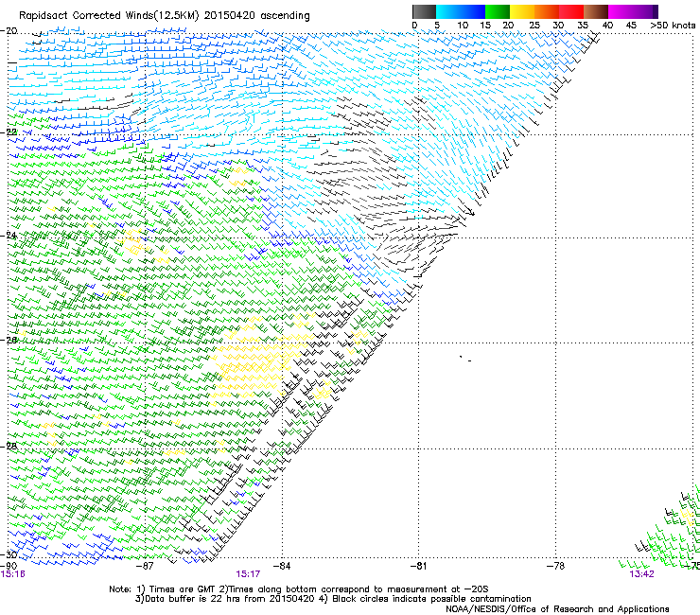Click the 13:42 pass time label
This screenshot has width=700, height=615.
641,574
